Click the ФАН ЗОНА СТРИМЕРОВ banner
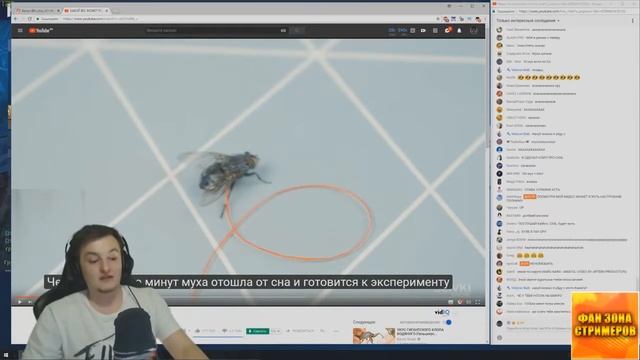The height and width of the screenshot is (360, 640). click(604, 326)
